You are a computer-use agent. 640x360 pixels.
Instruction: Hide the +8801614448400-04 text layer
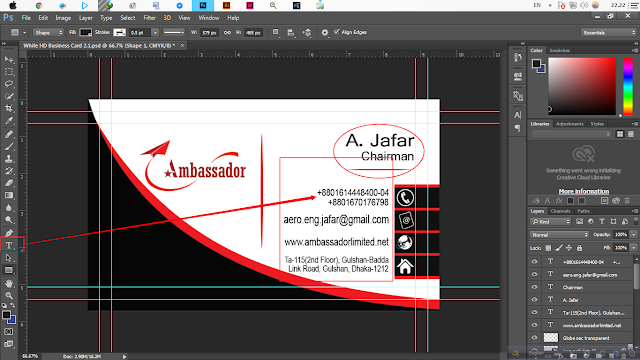coord(534,262)
